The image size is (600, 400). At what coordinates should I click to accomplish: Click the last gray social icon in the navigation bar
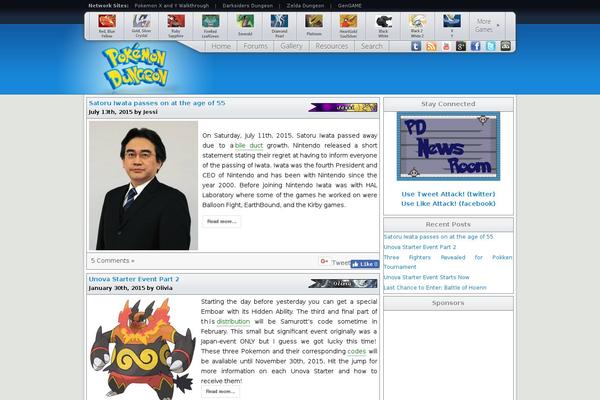click(505, 46)
